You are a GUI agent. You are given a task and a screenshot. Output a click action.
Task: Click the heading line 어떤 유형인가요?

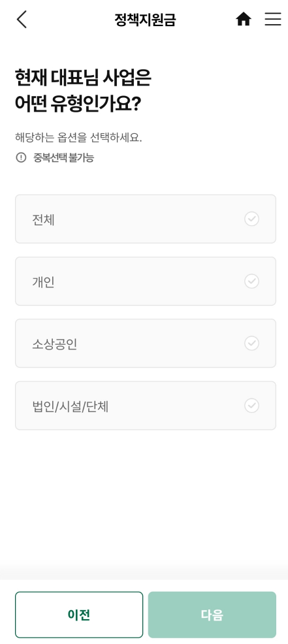[78, 105]
